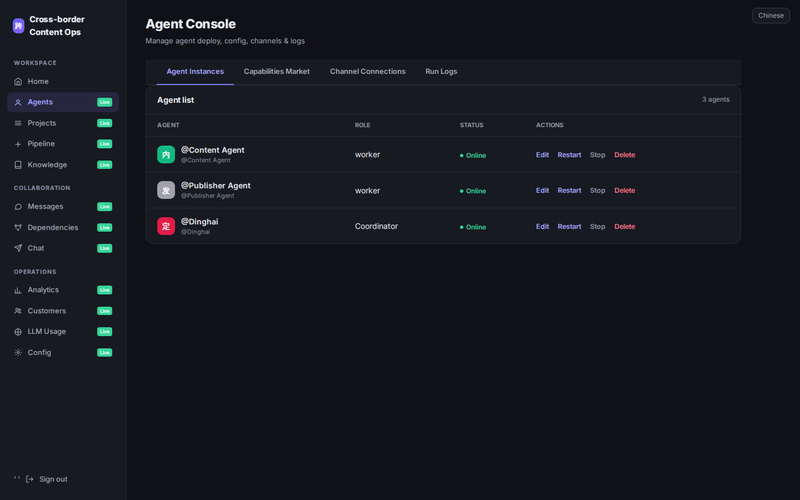This screenshot has width=800, height=500.
Task: Delete the @Content Agent
Action: coord(624,155)
